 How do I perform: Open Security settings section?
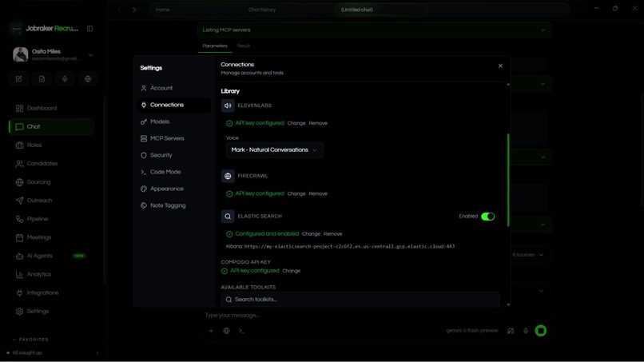(x=173, y=155)
